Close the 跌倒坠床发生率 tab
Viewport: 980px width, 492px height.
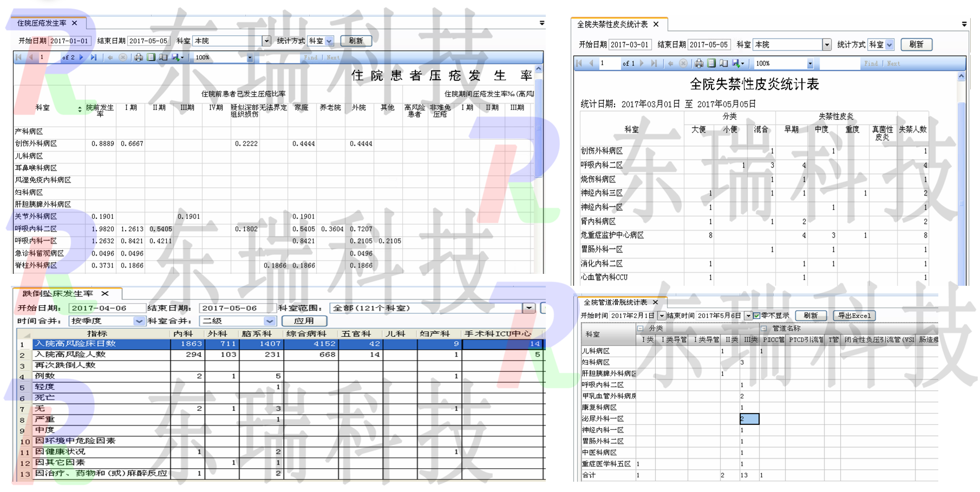[105, 293]
